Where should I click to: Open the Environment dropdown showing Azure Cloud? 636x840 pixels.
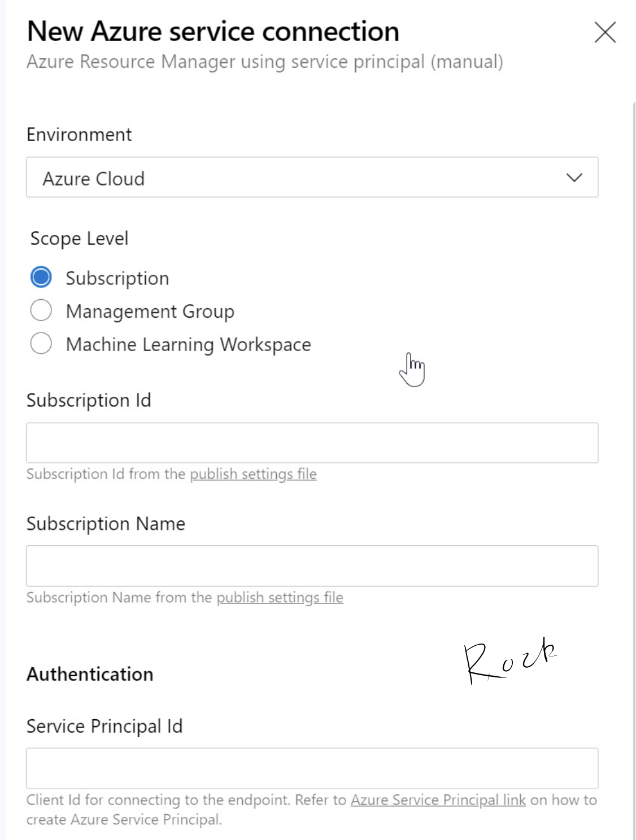312,177
